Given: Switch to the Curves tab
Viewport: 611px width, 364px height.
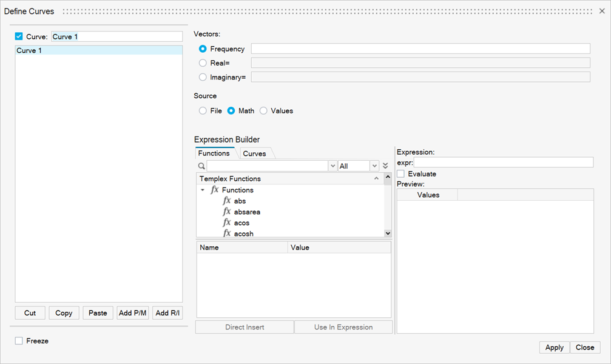Looking at the screenshot, I should pos(254,153).
